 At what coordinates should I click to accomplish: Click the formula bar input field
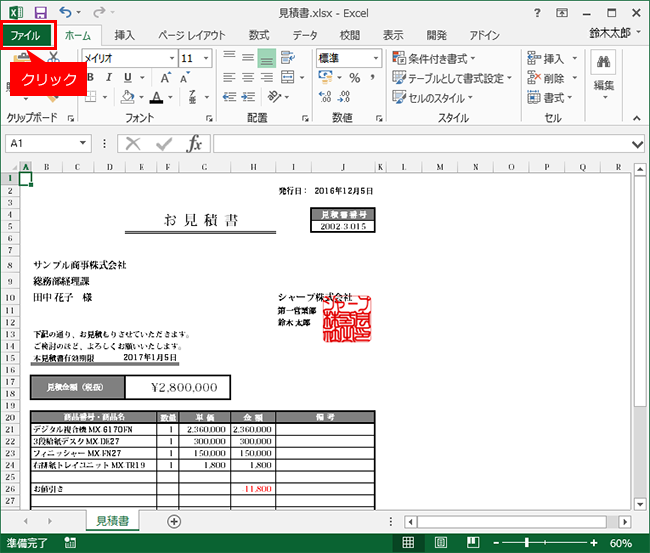[x=422, y=143]
